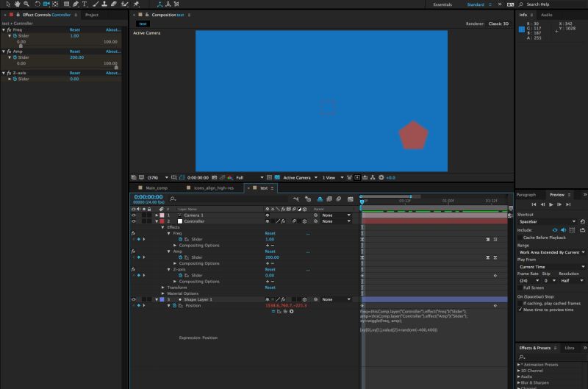
Task: Choose World Axis mode icon
Action: (x=168, y=4)
